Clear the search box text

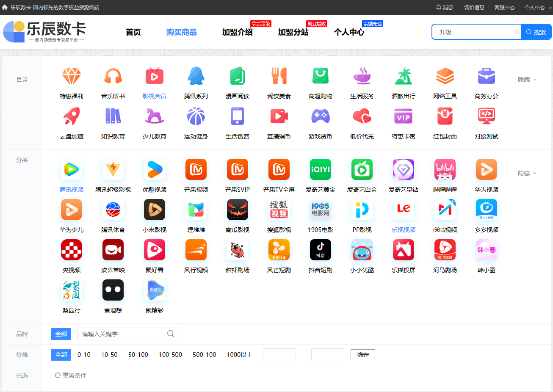point(517,32)
